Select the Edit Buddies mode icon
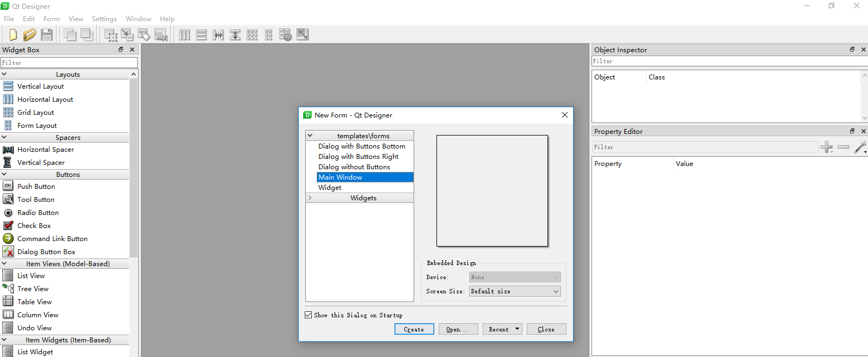Viewport: 868px width, 357px height. (x=144, y=35)
